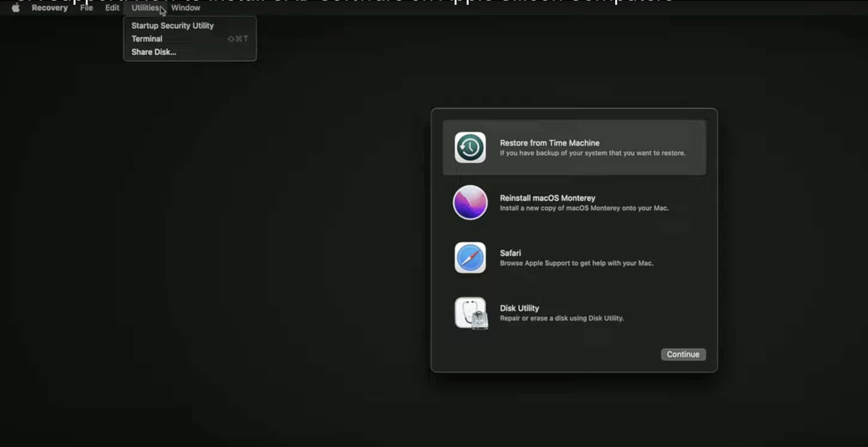The image size is (868, 447).
Task: Open the Edit menu
Action: pos(112,8)
